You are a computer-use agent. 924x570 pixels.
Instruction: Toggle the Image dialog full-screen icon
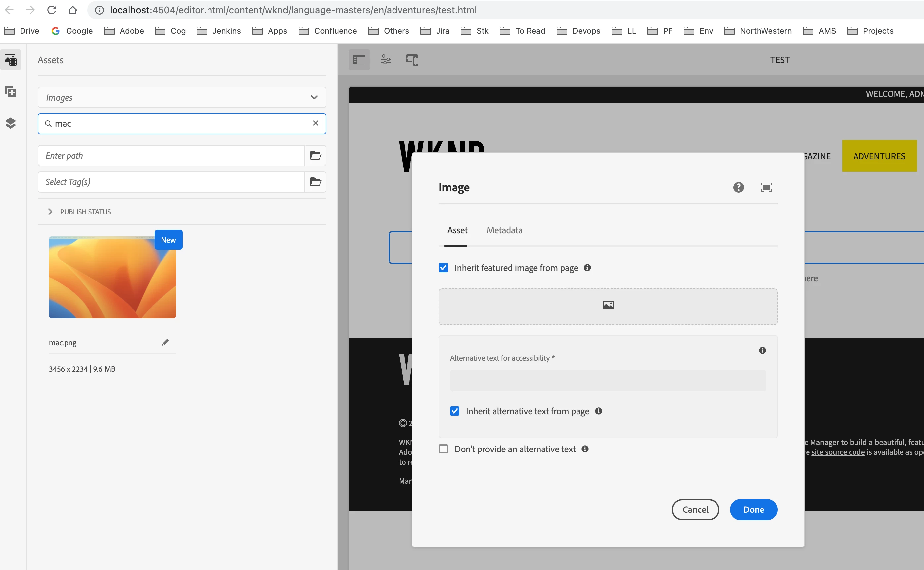[x=766, y=187]
